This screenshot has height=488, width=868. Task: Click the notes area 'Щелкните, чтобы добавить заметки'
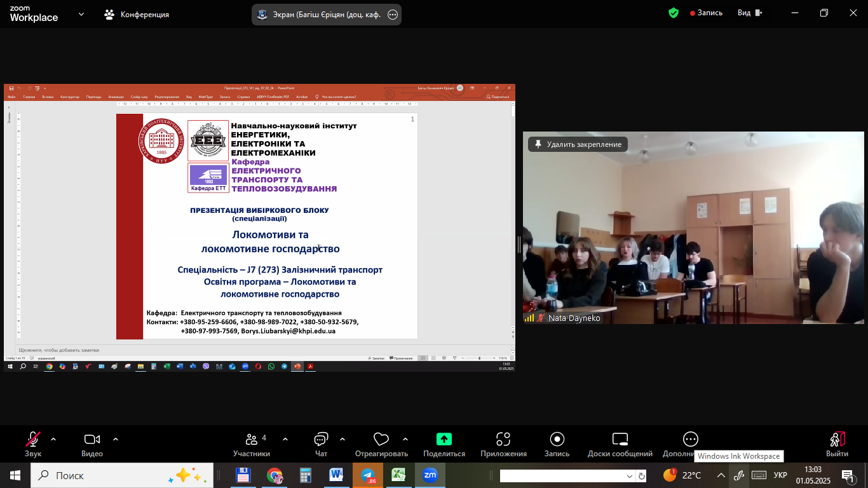pos(264,350)
